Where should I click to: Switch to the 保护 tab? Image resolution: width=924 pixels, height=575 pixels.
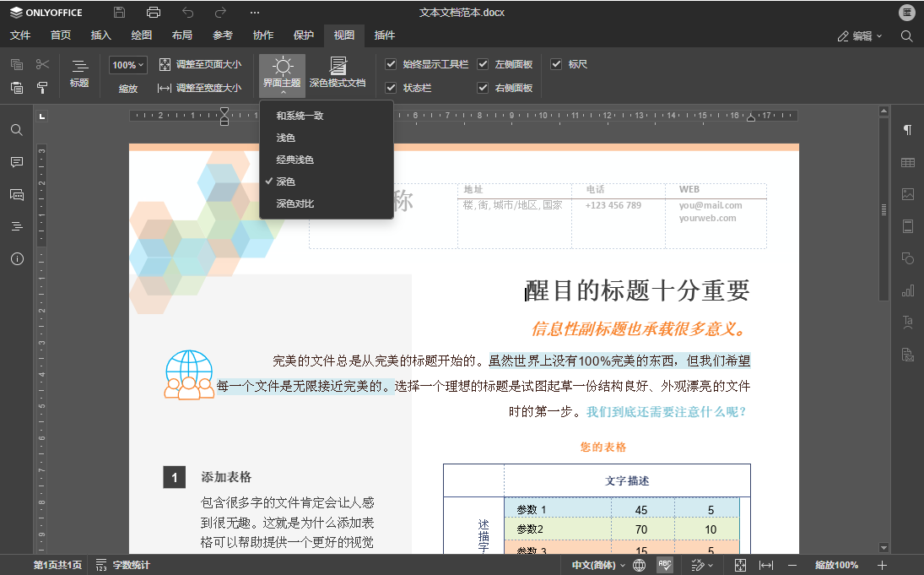304,35
